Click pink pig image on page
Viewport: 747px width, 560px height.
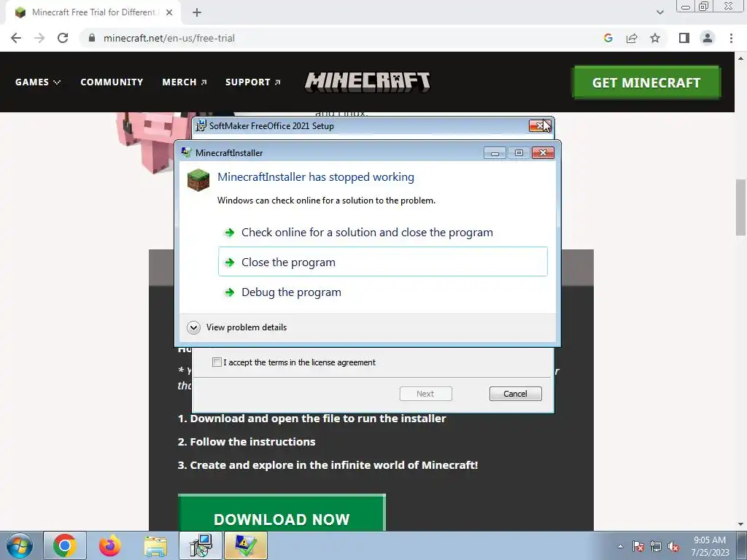(x=152, y=143)
